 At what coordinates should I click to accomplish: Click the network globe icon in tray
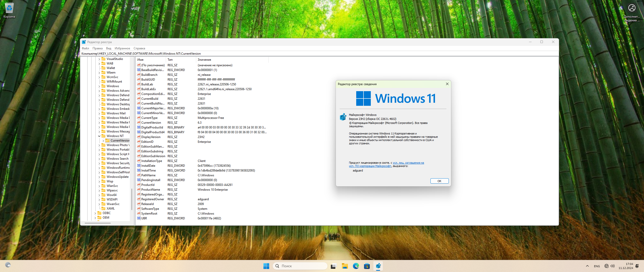(x=606, y=266)
